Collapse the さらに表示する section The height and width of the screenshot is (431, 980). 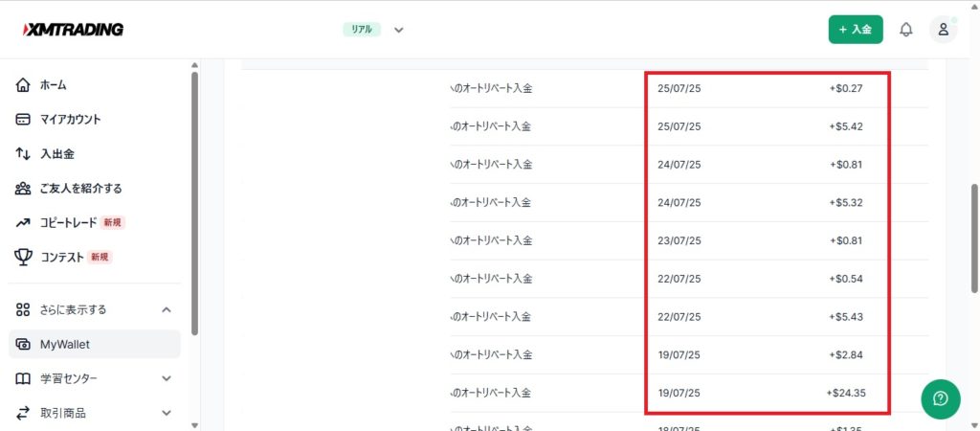pyautogui.click(x=167, y=309)
